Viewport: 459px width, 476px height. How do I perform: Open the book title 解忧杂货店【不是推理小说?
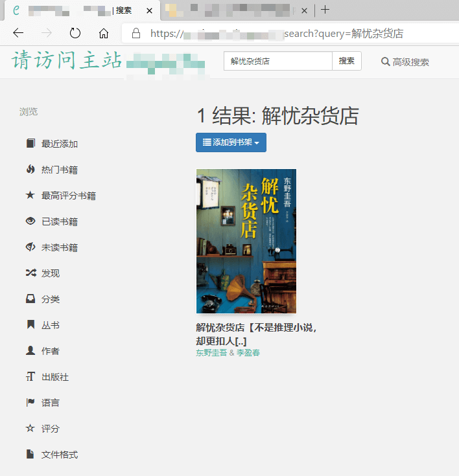tap(256, 334)
